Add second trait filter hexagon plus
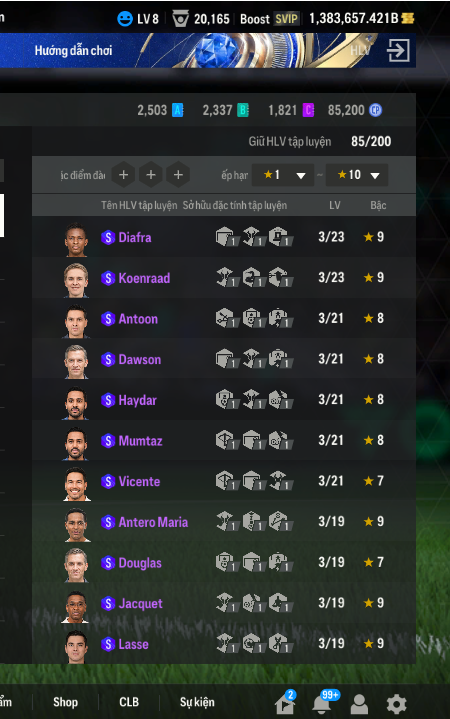This screenshot has height=719, width=450. [151, 175]
